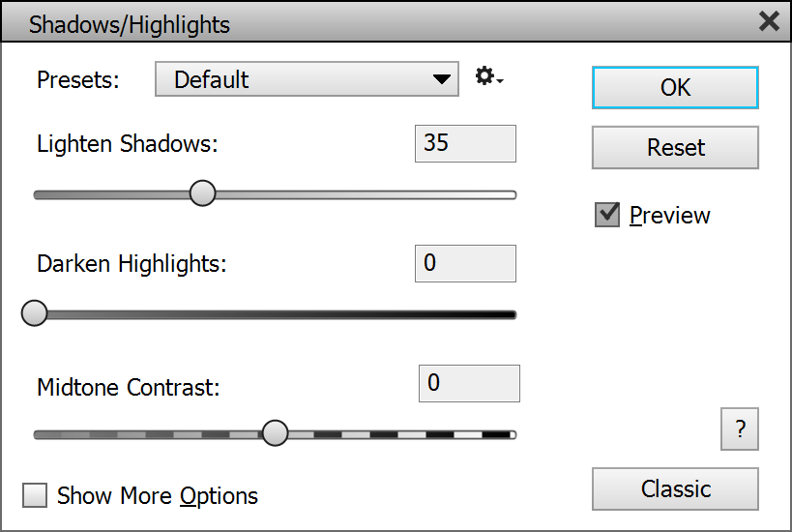
Task: Switch to the Classic view
Action: pos(675,488)
